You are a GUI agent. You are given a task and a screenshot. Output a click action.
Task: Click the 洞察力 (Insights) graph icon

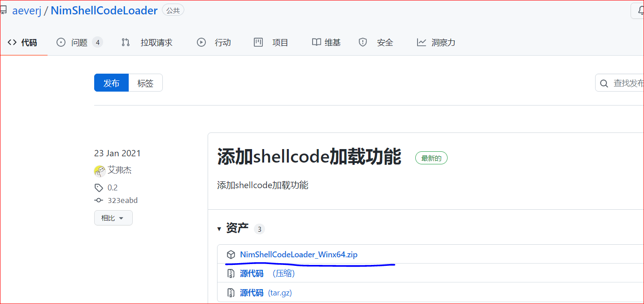[422, 42]
